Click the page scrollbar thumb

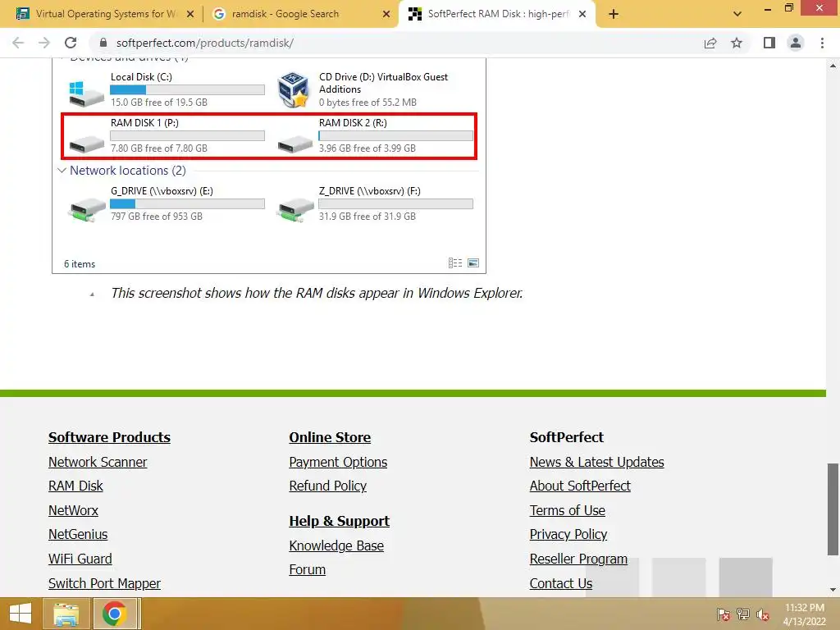click(x=833, y=509)
